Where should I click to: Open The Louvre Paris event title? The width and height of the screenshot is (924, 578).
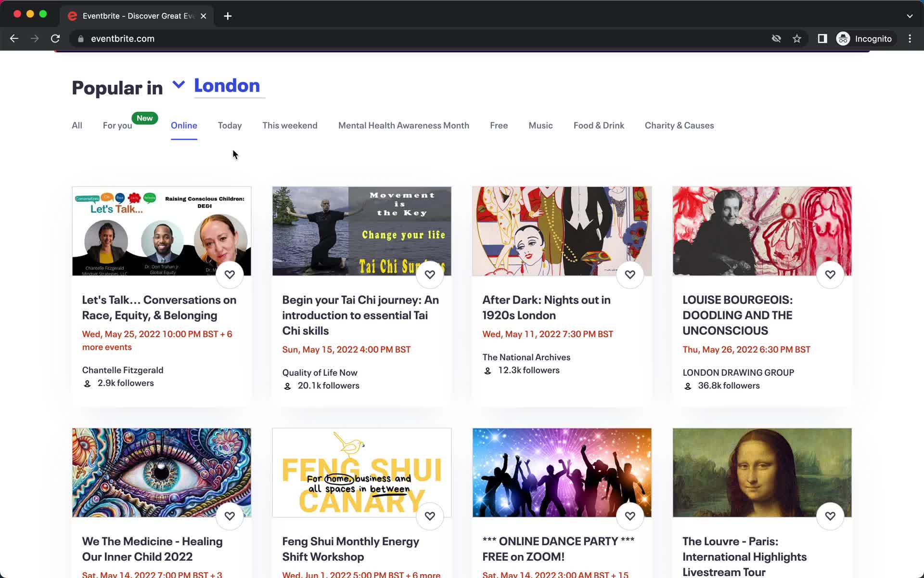(744, 556)
